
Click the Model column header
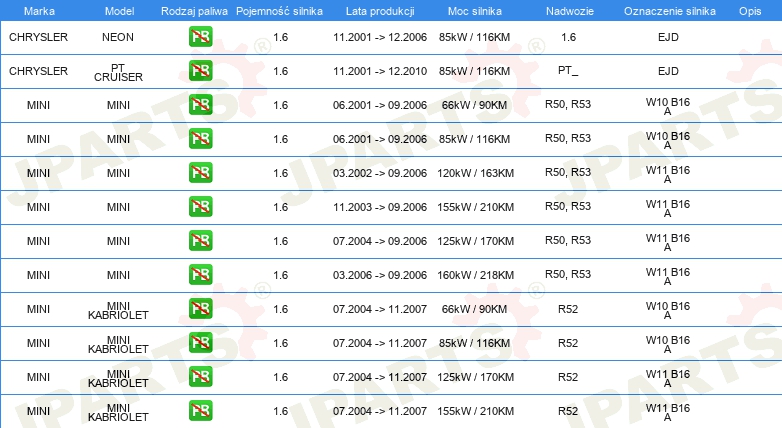119,11
